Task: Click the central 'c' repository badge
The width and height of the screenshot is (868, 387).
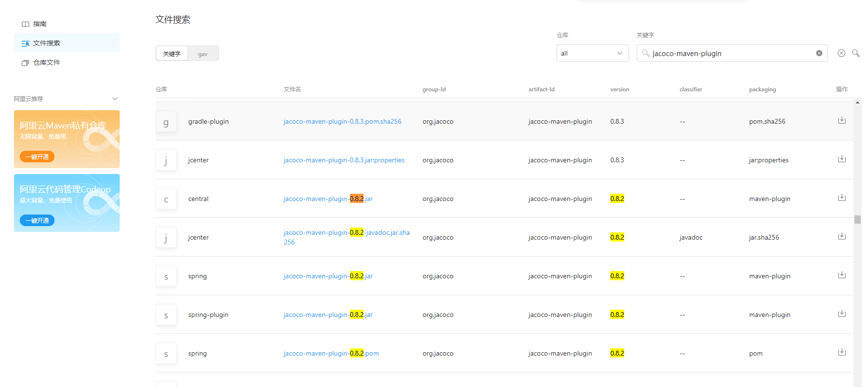Action: pyautogui.click(x=166, y=199)
